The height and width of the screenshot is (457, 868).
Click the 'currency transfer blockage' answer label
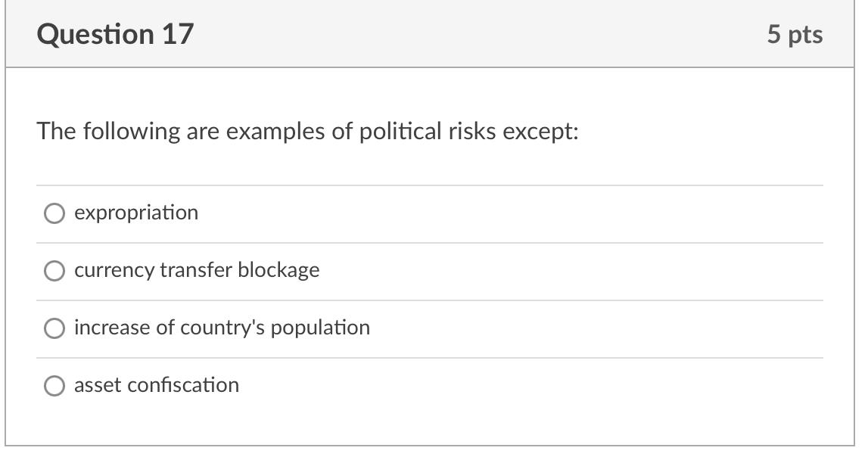(197, 270)
